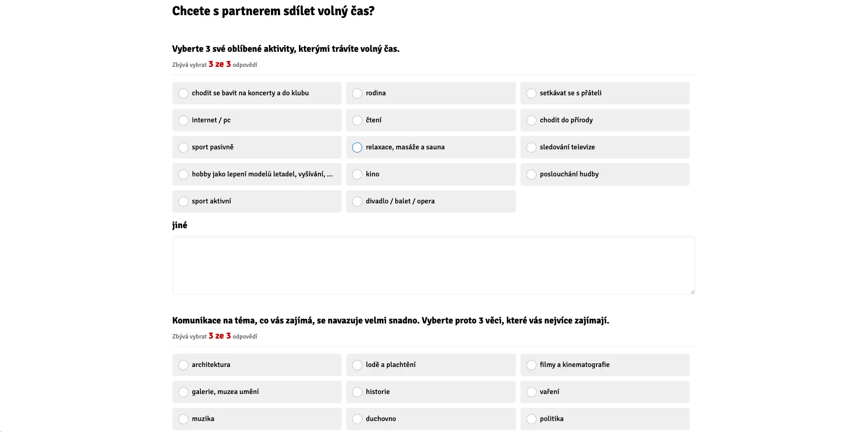868x432 pixels.
Task: Pick 'poslouchání hudby' activity
Action: (x=605, y=174)
